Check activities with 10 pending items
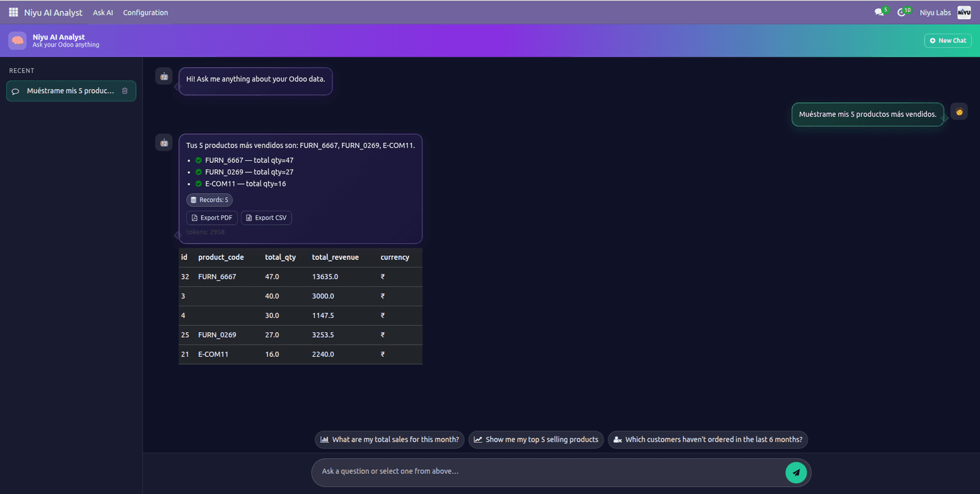Viewport: 980px width, 494px height. point(902,11)
